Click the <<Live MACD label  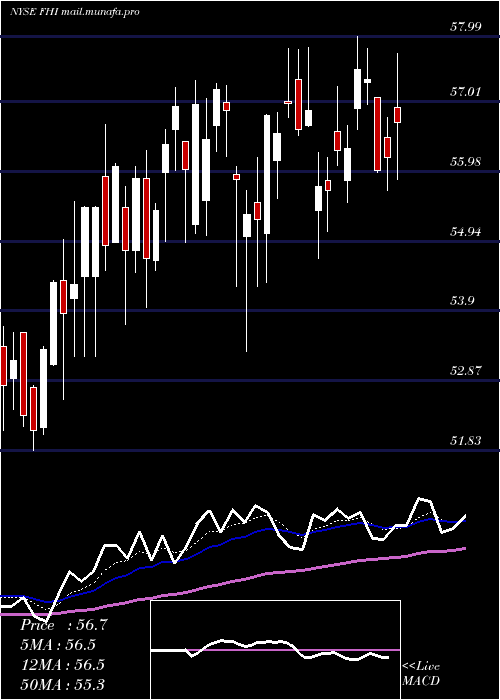(x=421, y=674)
